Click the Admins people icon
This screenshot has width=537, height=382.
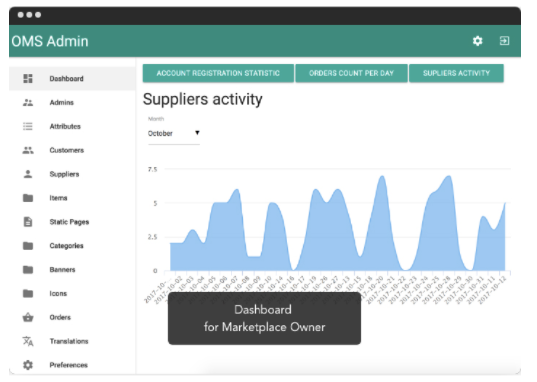[28, 102]
